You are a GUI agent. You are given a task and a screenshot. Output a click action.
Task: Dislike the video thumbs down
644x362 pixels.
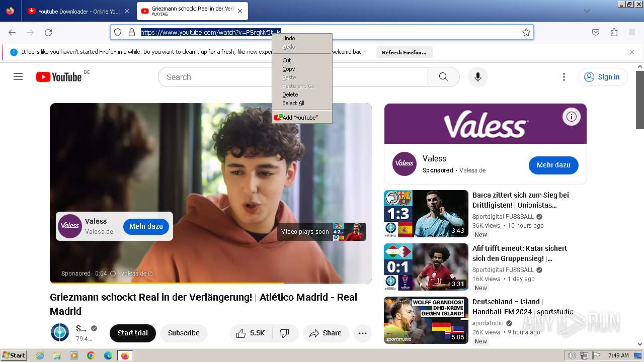tap(284, 333)
